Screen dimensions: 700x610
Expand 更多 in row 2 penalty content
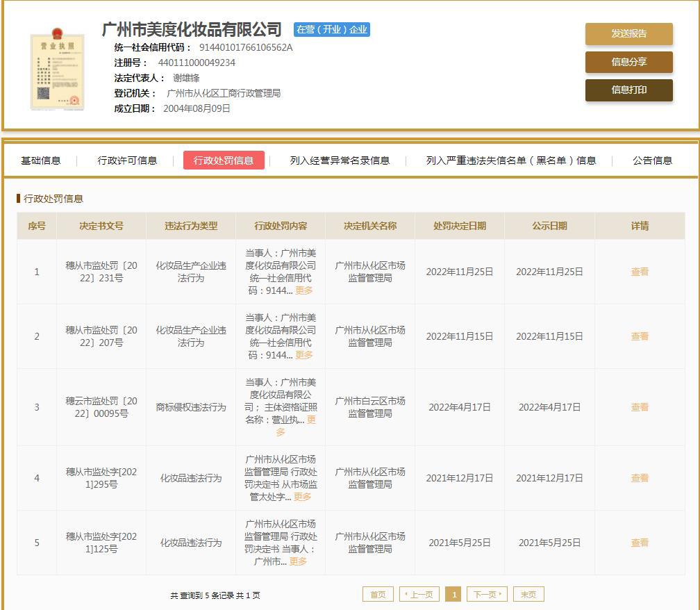[x=304, y=355]
